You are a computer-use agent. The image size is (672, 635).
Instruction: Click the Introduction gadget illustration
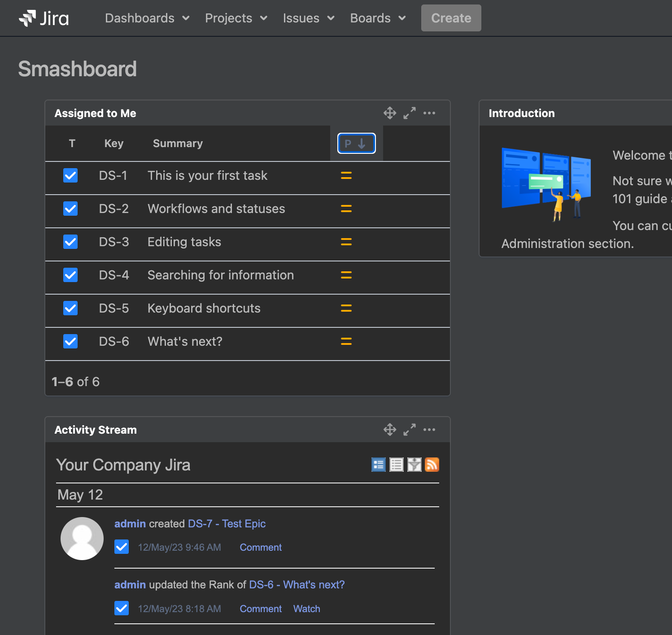(546, 184)
